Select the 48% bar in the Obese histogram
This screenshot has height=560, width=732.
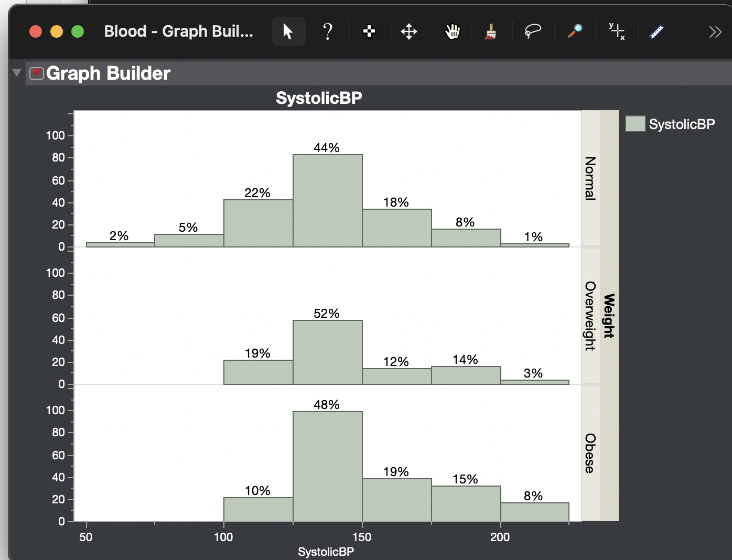click(x=327, y=467)
